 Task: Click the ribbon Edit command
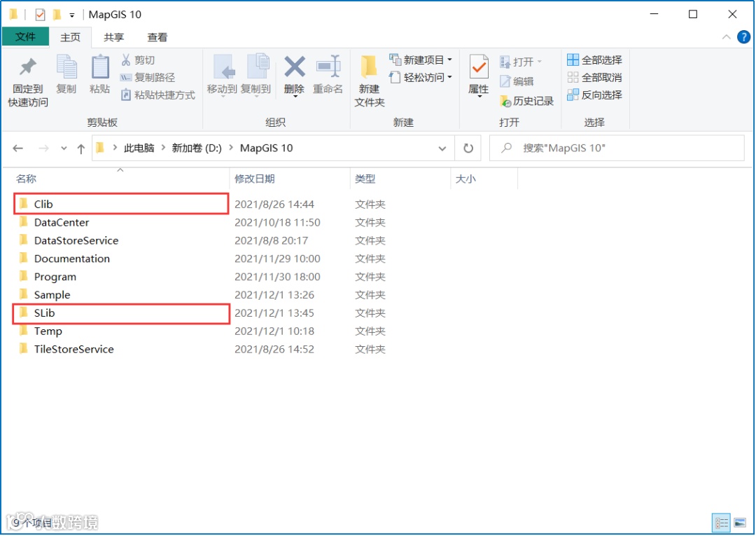click(517, 81)
